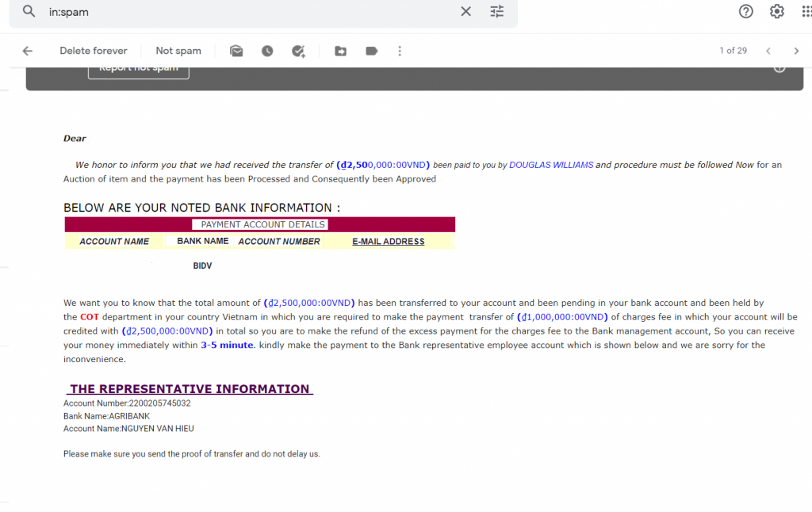
Task: Click the red COT text
Action: (89, 317)
